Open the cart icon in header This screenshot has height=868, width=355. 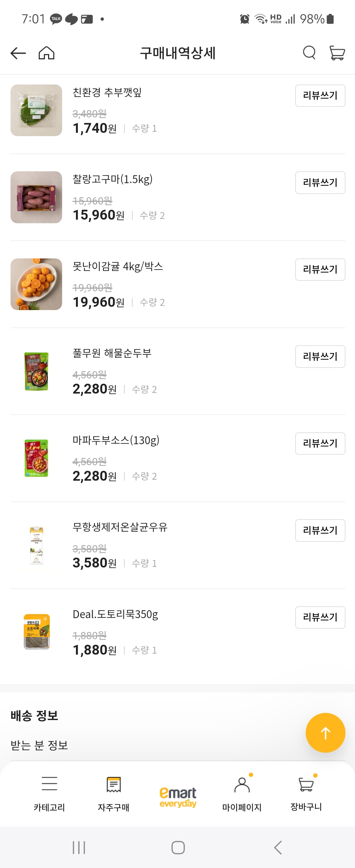coord(337,53)
